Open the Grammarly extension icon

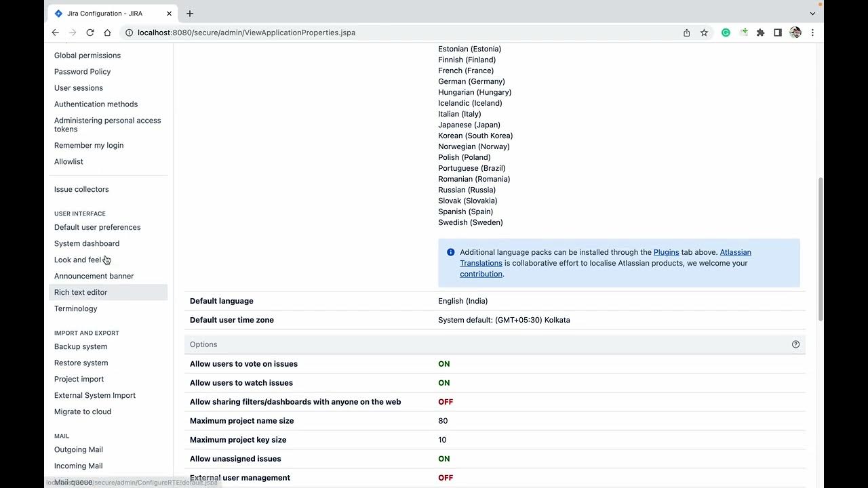[726, 33]
